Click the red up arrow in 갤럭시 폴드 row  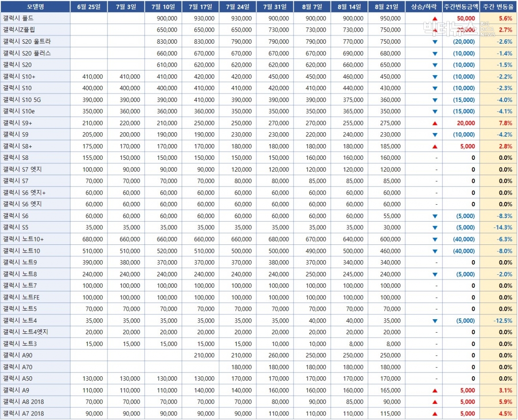coord(435,19)
